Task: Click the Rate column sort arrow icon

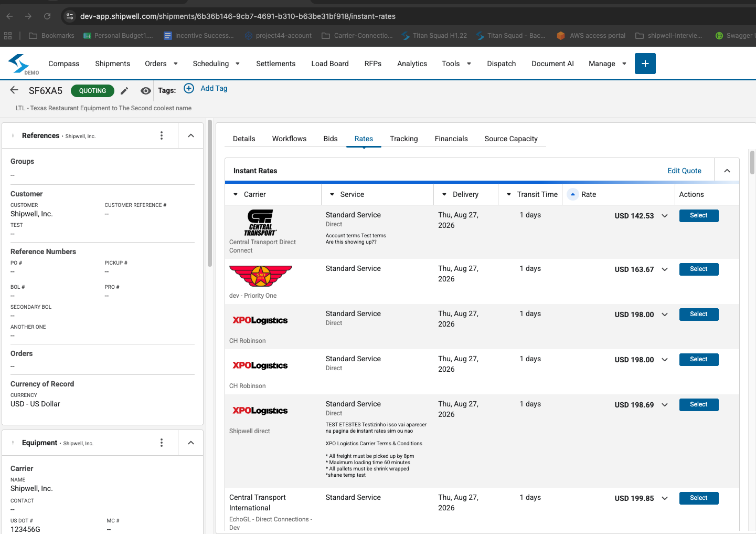Action: (573, 194)
